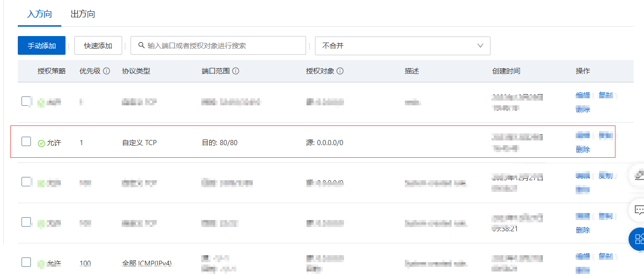
Task: Click the 创建时间 column header
Action: click(506, 71)
